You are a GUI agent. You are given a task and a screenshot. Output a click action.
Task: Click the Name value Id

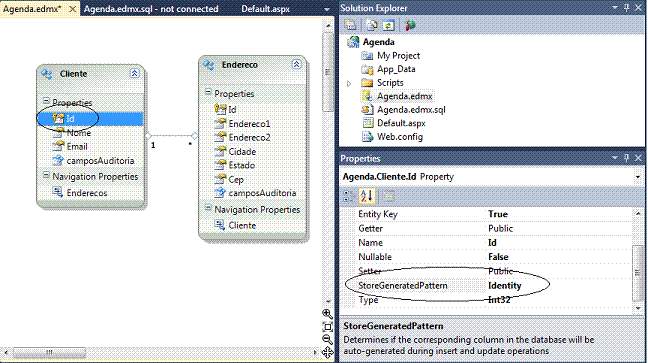point(492,243)
